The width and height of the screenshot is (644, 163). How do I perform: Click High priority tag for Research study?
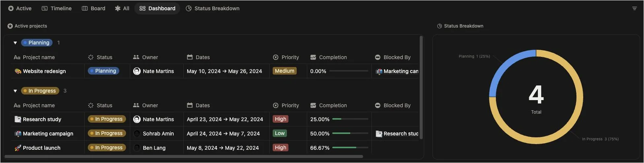pos(281,119)
